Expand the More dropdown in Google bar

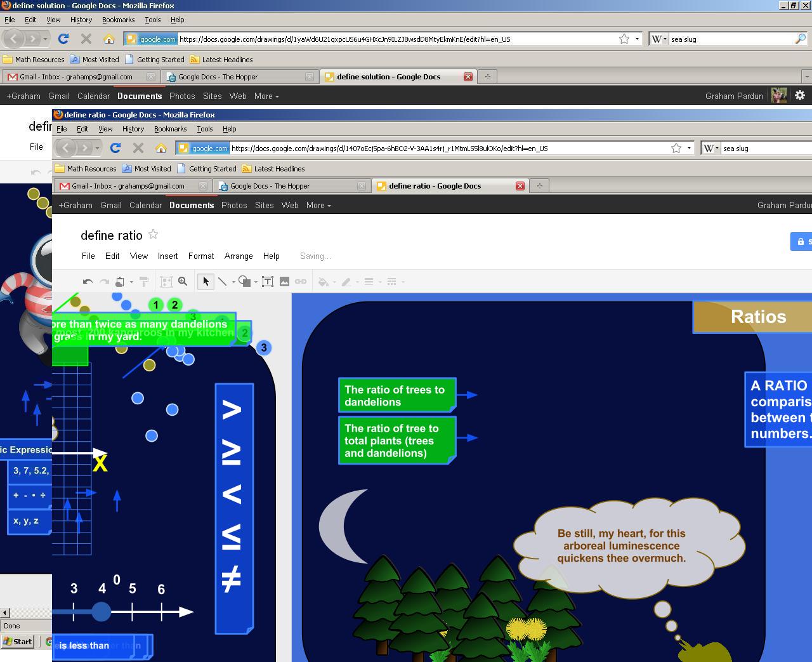[318, 205]
